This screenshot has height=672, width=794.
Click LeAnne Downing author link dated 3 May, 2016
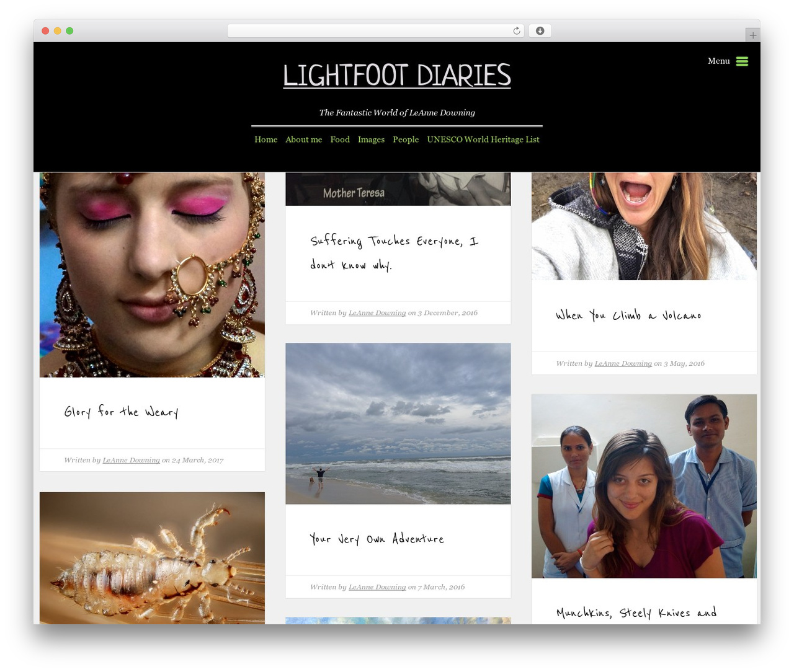[x=623, y=363]
